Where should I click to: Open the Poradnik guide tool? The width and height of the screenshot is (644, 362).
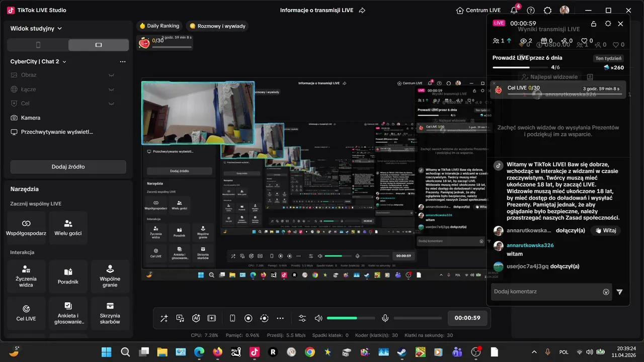coord(68,277)
